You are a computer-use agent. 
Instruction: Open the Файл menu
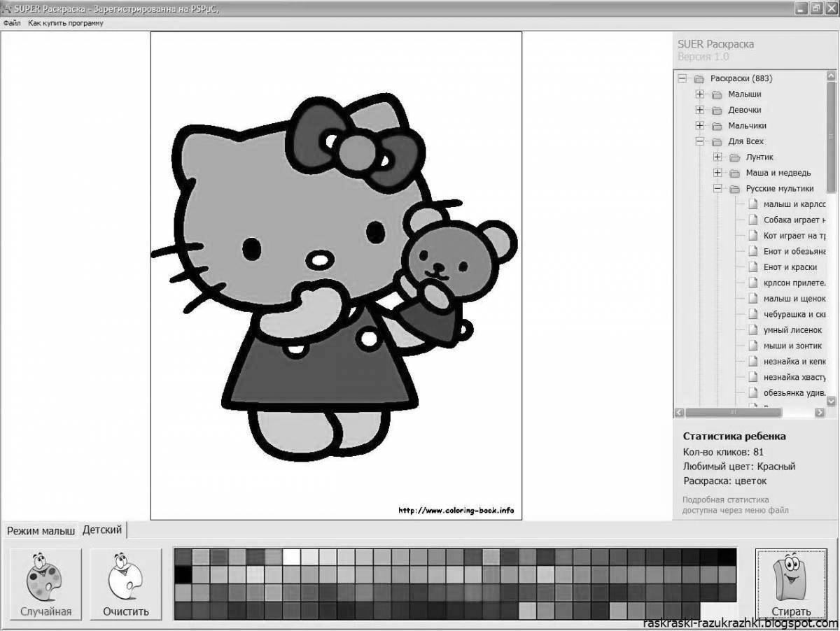coord(12,23)
